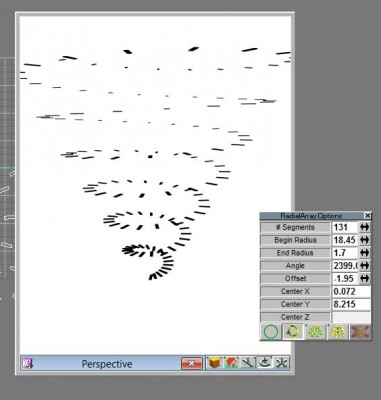The height and width of the screenshot is (400, 381).
Task: Close the RadialArray Options panel
Action: tap(367, 216)
